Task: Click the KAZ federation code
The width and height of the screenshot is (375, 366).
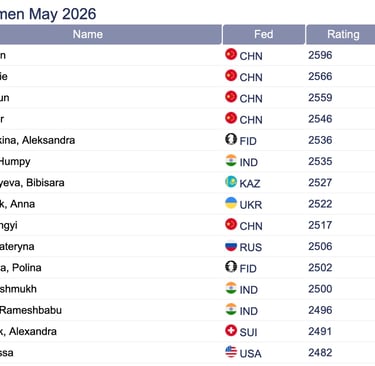Action: [250, 183]
